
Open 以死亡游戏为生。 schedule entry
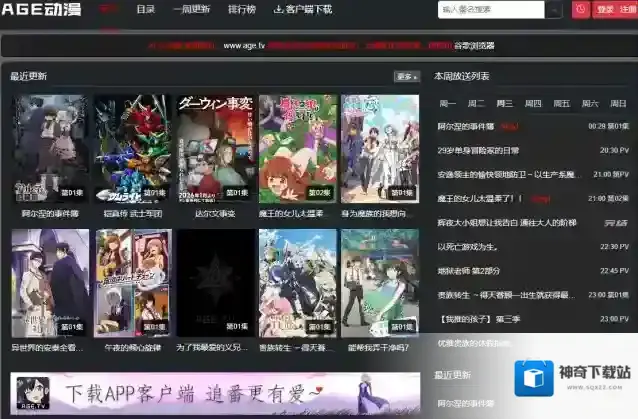(x=468, y=247)
